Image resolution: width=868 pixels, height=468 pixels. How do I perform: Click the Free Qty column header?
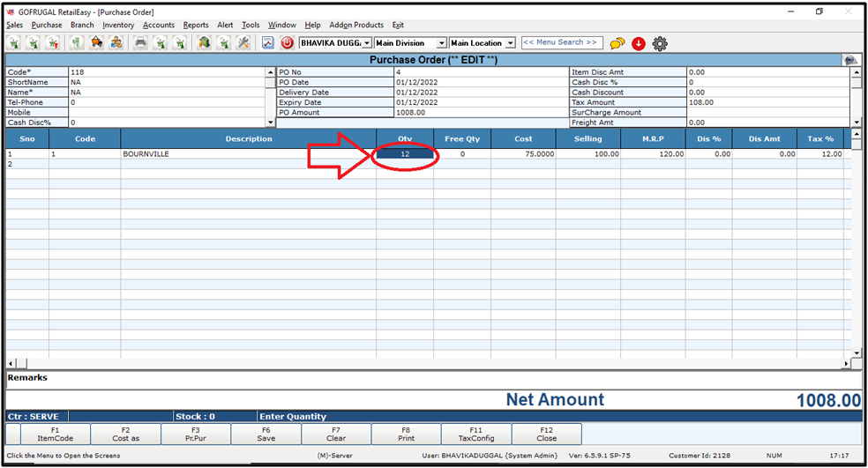click(x=462, y=139)
